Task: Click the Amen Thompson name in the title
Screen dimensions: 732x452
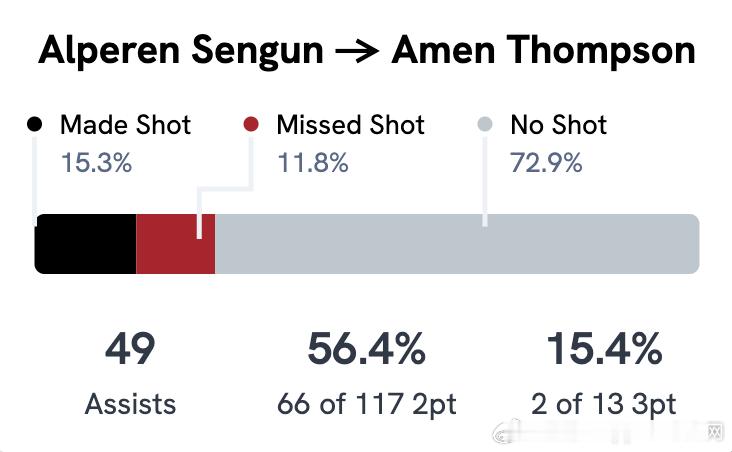Action: (x=543, y=52)
